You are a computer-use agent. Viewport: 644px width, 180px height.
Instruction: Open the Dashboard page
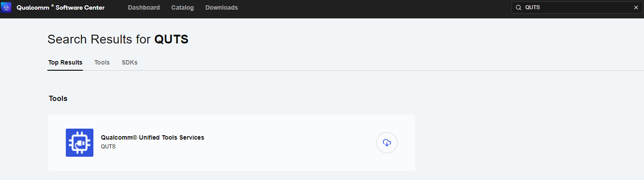[144, 7]
